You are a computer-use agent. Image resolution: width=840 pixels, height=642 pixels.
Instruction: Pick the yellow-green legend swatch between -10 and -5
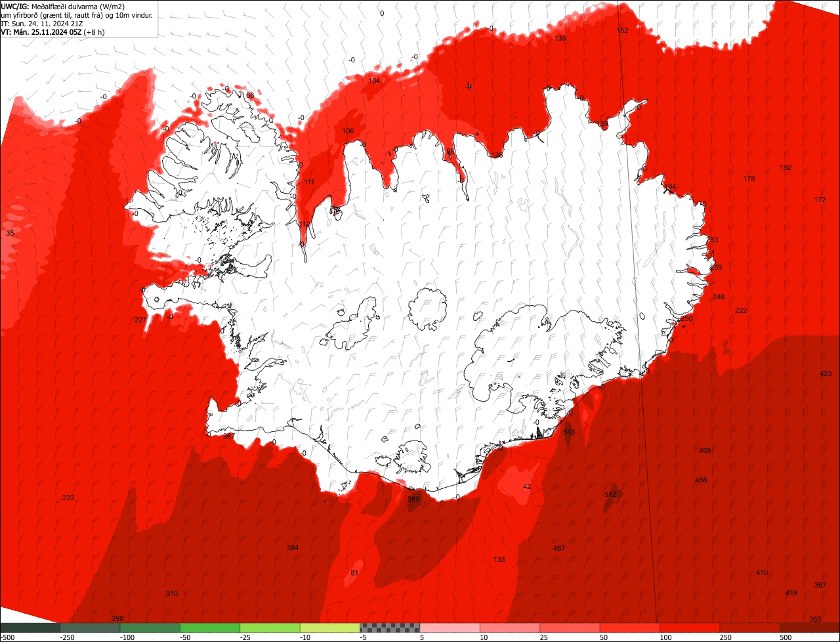[x=330, y=628]
